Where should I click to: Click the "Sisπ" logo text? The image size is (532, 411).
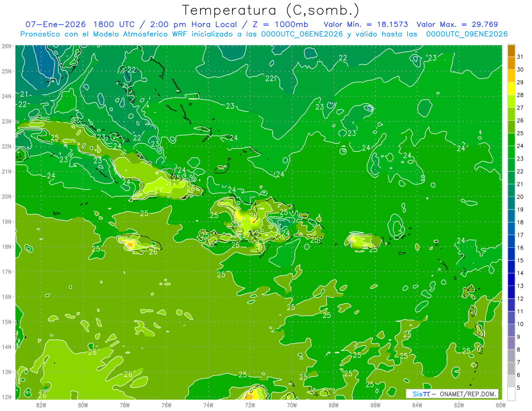coord(421,394)
